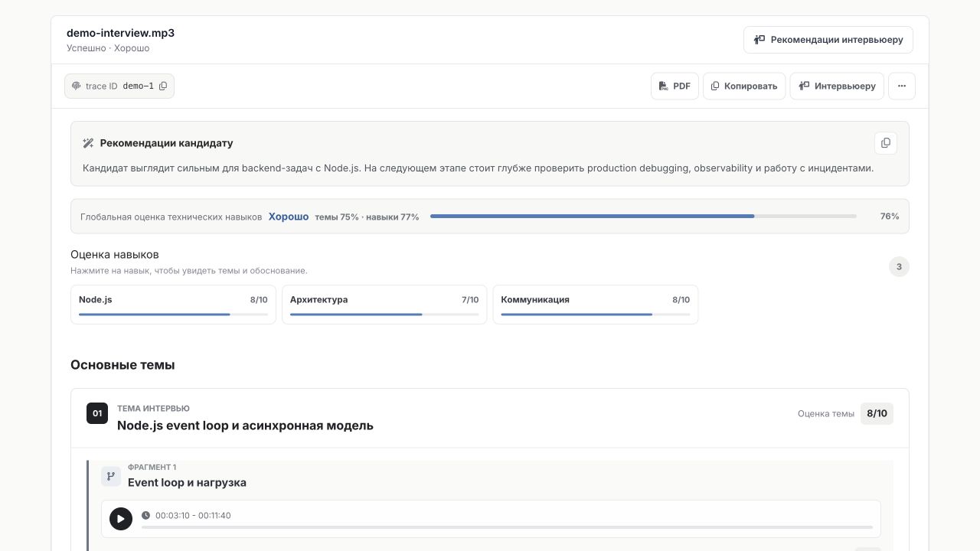The height and width of the screenshot is (551, 980).
Task: Expand the Node.js skill card
Action: click(173, 305)
